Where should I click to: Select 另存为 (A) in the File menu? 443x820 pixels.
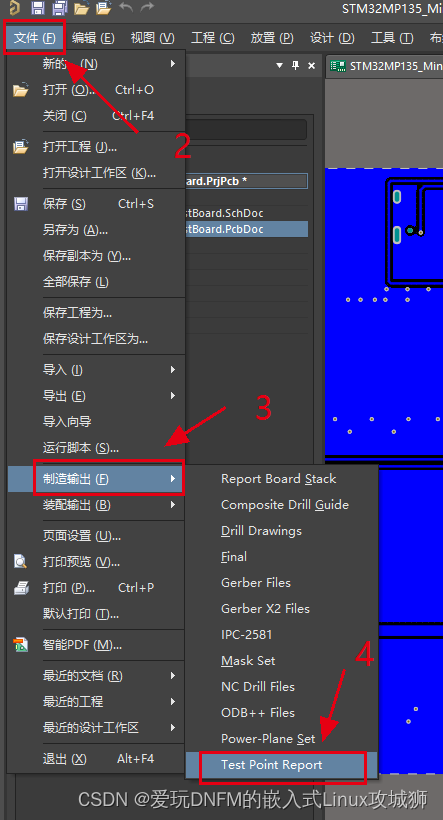(x=96, y=230)
